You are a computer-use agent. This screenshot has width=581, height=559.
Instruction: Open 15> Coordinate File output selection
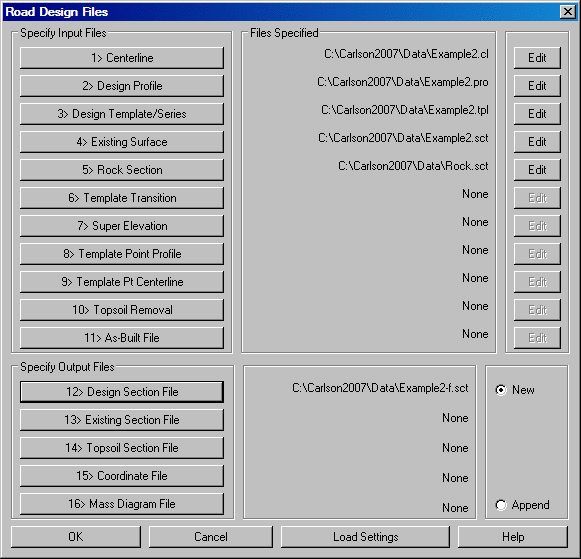[x=122, y=476]
